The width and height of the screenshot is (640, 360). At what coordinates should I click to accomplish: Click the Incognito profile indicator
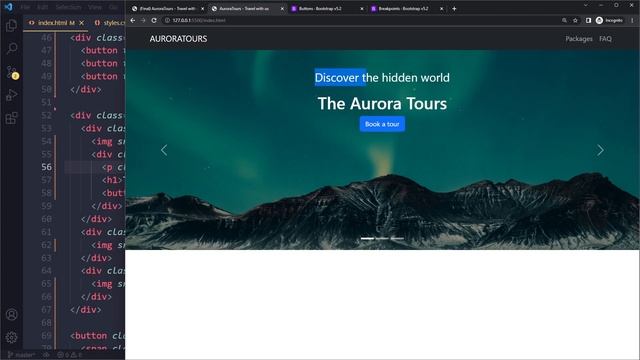609,20
